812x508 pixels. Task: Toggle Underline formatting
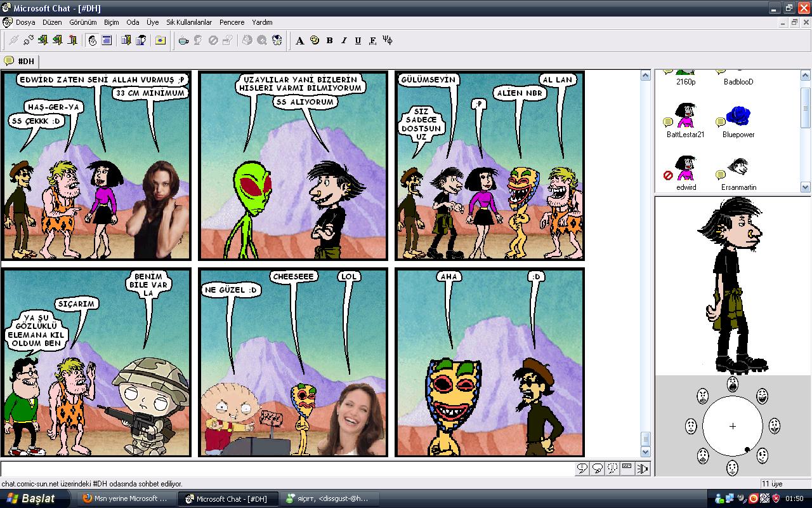click(x=358, y=40)
